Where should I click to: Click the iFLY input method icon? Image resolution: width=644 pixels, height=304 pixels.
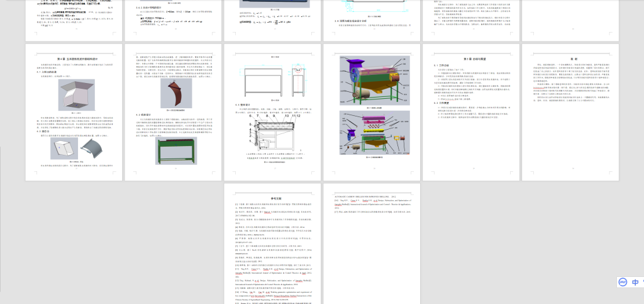click(x=622, y=283)
